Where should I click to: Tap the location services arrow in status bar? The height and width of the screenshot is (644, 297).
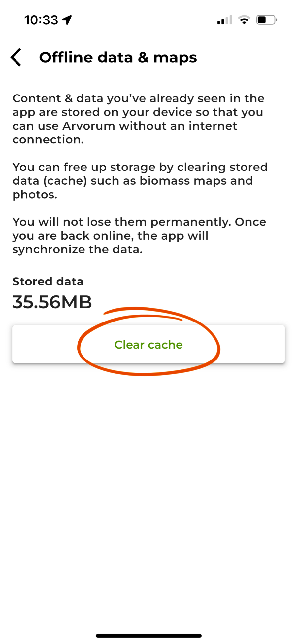pos(67,20)
